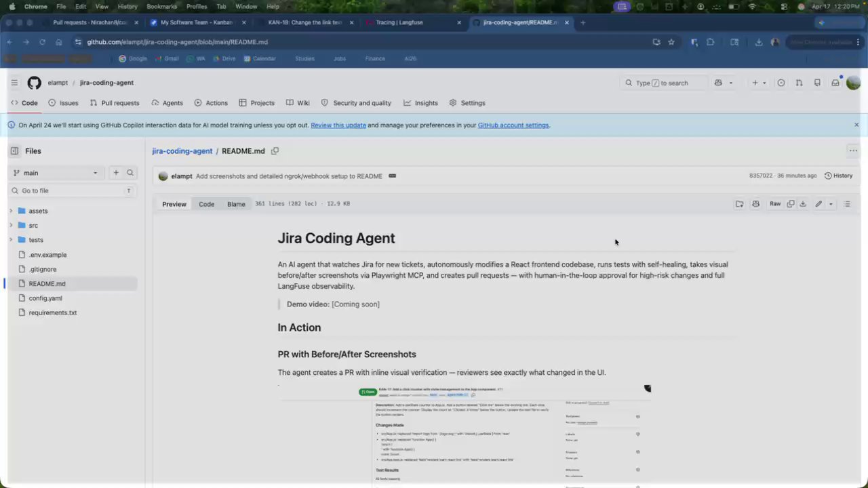Open the main branch selector dropdown
Screen dimensions: 868x488
tap(56, 173)
